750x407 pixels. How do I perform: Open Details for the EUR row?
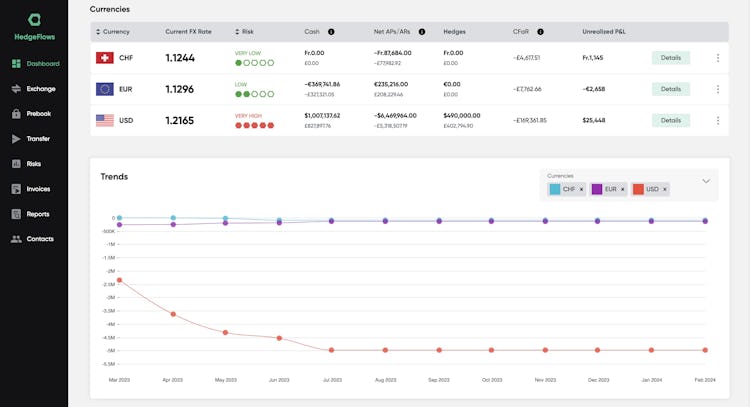coord(671,89)
